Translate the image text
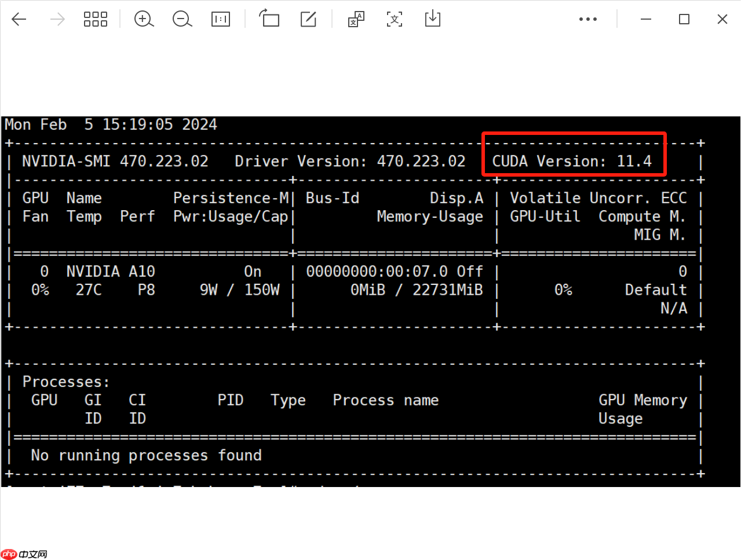The height and width of the screenshot is (560, 741). coord(356,19)
